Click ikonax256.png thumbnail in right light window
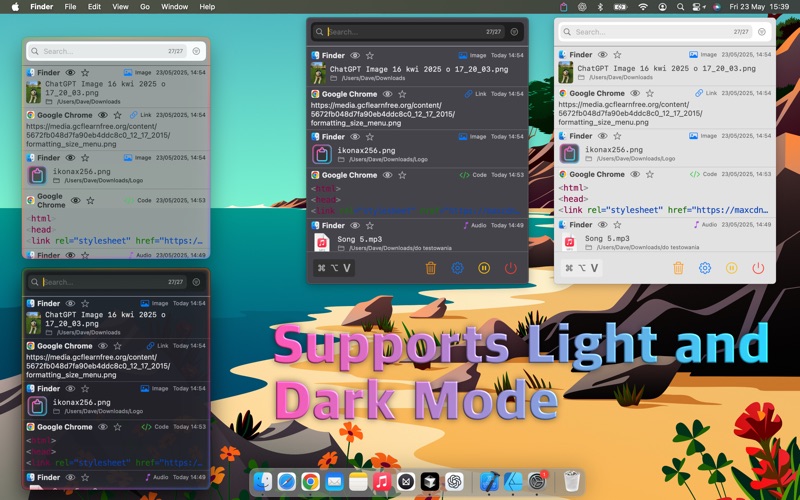 (569, 154)
